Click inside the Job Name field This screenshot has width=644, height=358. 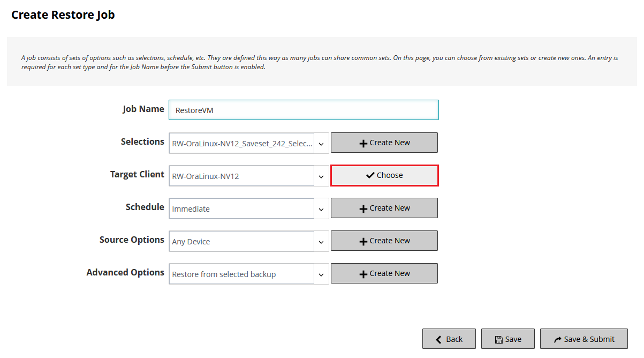coord(304,109)
